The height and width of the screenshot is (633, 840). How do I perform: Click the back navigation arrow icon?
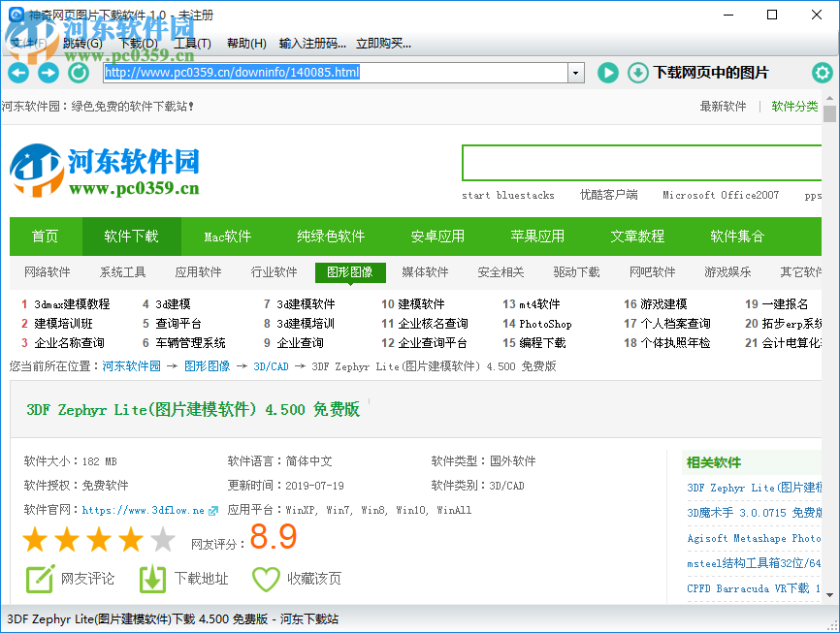point(17,73)
